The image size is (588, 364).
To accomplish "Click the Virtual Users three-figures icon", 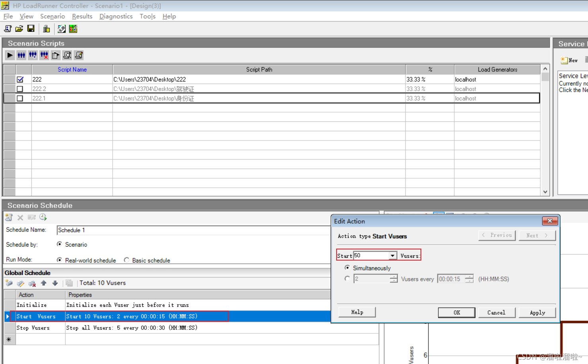I will [x=21, y=55].
